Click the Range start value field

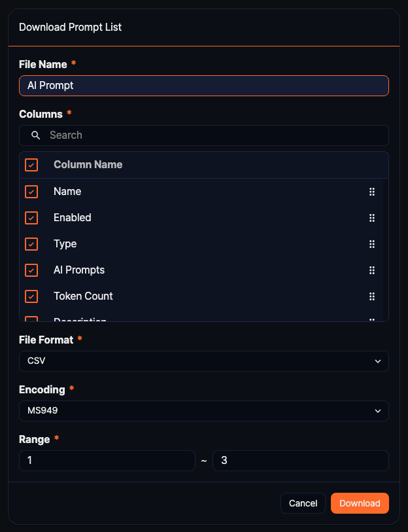coord(107,460)
